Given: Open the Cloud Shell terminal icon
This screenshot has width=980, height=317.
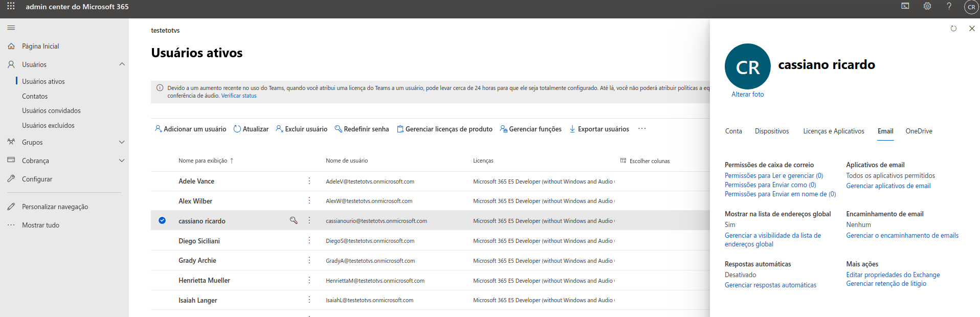Looking at the screenshot, I should coord(905,6).
